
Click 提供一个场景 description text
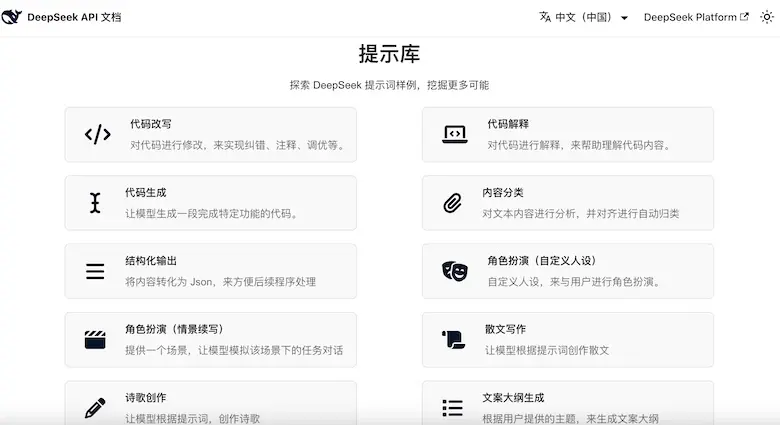234,350
